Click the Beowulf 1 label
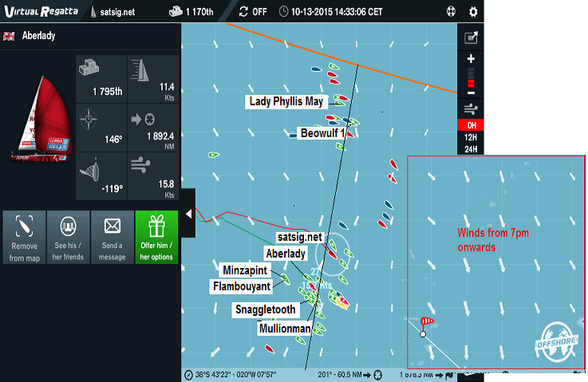The width and height of the screenshot is (588, 382). tap(322, 133)
